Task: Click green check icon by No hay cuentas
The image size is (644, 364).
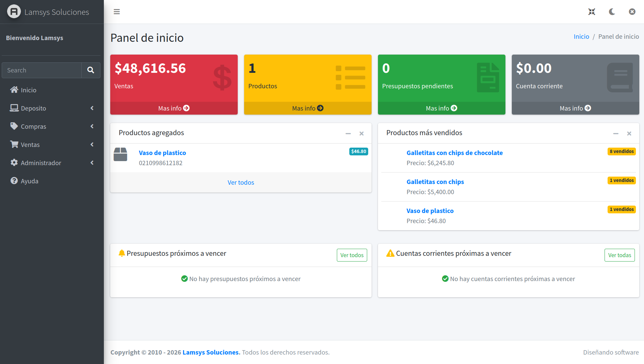Action: (445, 279)
